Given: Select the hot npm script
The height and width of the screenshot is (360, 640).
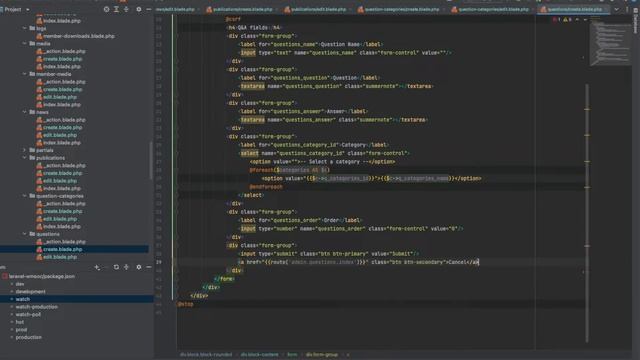Looking at the screenshot, I should tap(20, 322).
